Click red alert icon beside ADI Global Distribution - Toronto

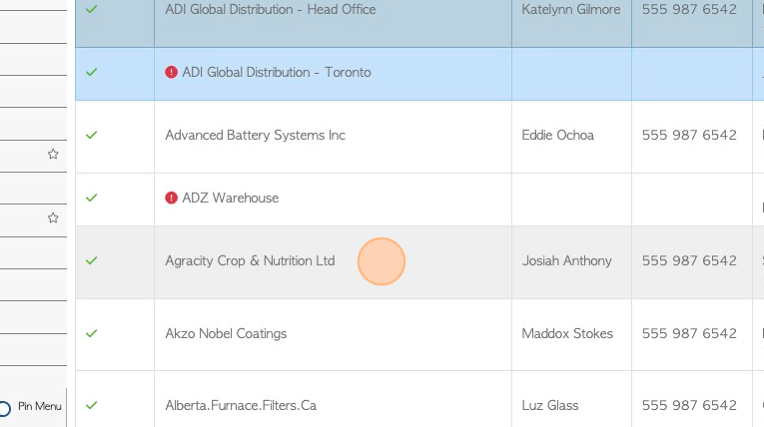pos(171,72)
